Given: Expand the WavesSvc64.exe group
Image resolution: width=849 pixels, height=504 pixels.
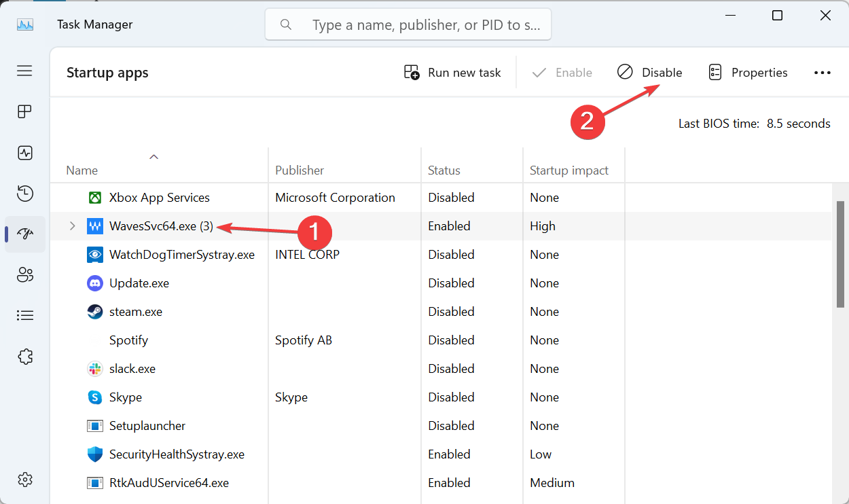Looking at the screenshot, I should tap(73, 226).
